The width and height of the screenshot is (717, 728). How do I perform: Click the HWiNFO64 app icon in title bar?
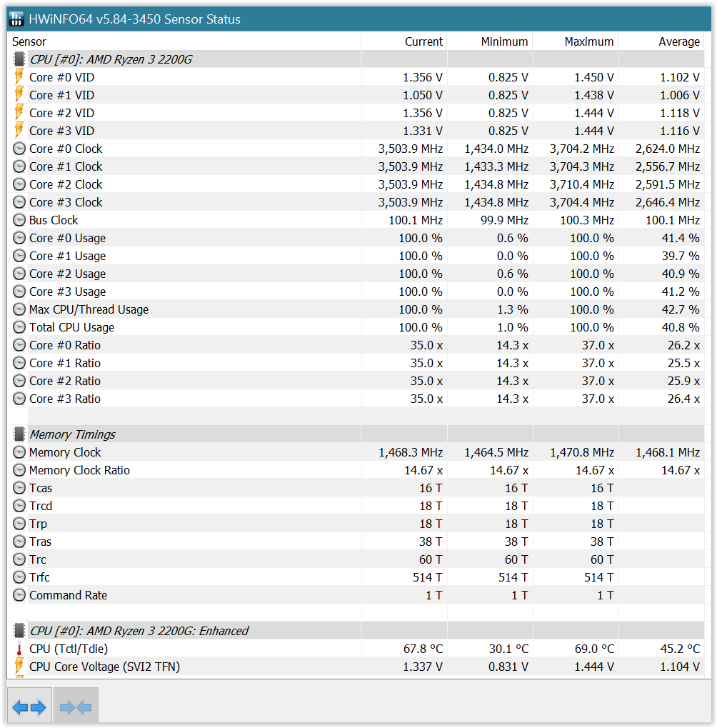tap(16, 19)
